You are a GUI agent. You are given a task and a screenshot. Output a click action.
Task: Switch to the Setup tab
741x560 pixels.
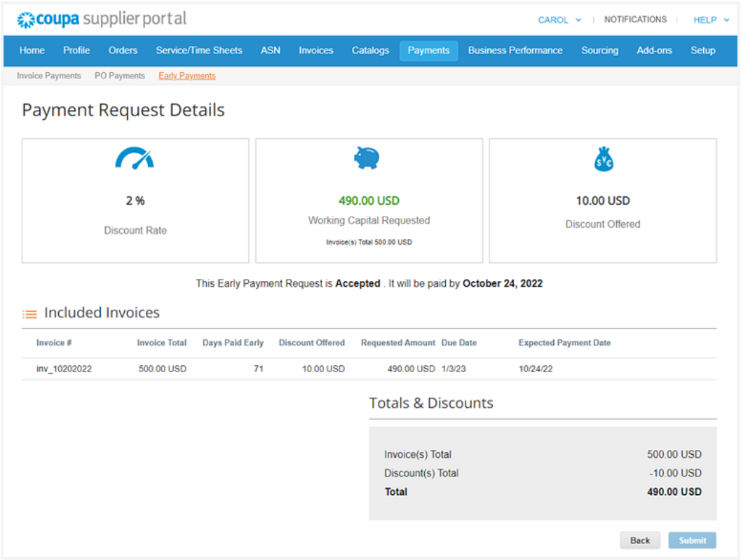pos(702,50)
